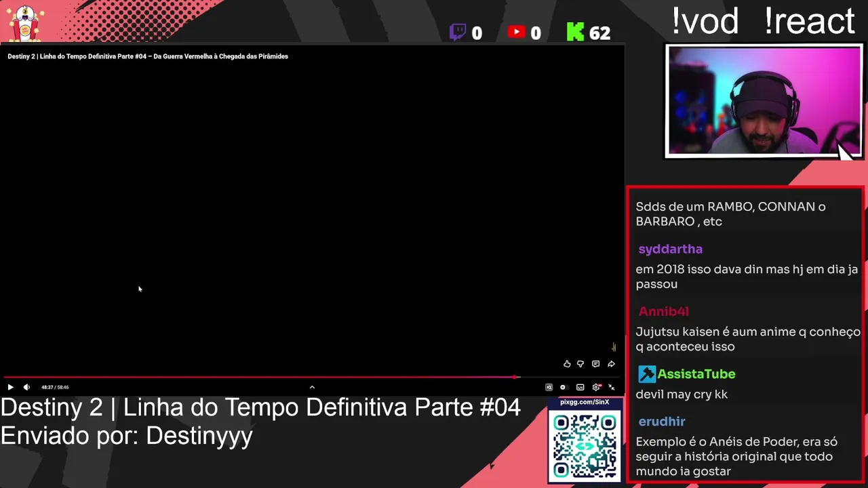Select chat username AssistaTube
The height and width of the screenshot is (488, 868).
tap(696, 373)
